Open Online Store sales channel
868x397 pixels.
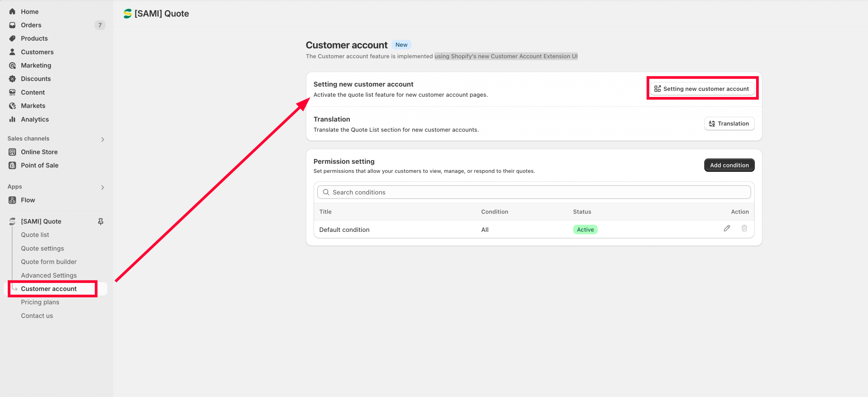pos(39,152)
